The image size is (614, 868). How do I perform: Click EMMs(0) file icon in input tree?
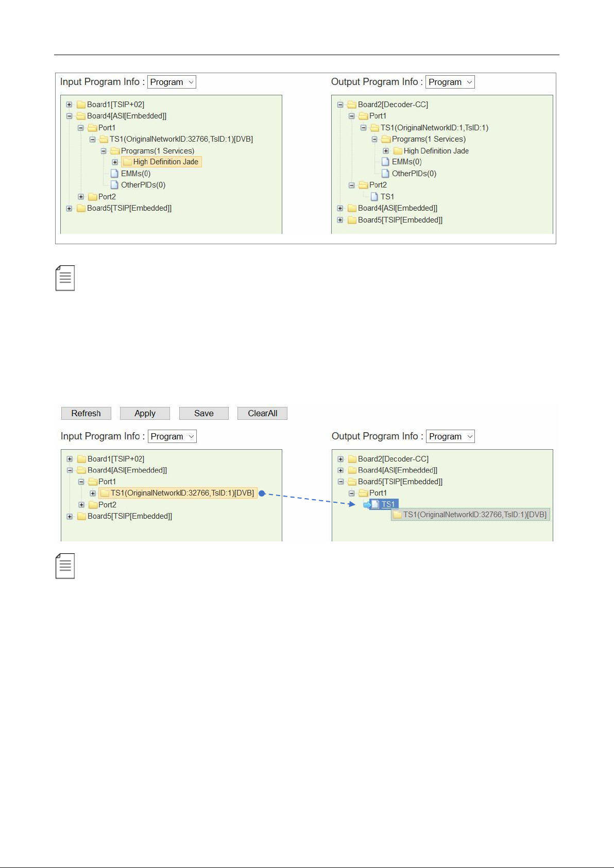pos(114,174)
